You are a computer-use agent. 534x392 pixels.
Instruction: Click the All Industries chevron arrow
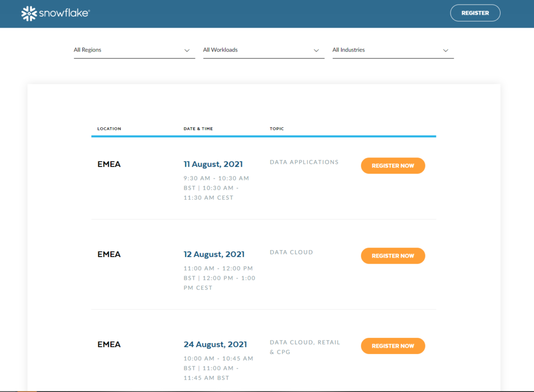[446, 51]
